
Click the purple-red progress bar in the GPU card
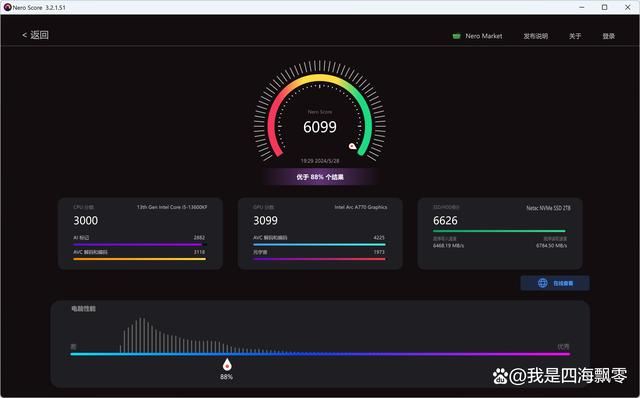point(319,259)
